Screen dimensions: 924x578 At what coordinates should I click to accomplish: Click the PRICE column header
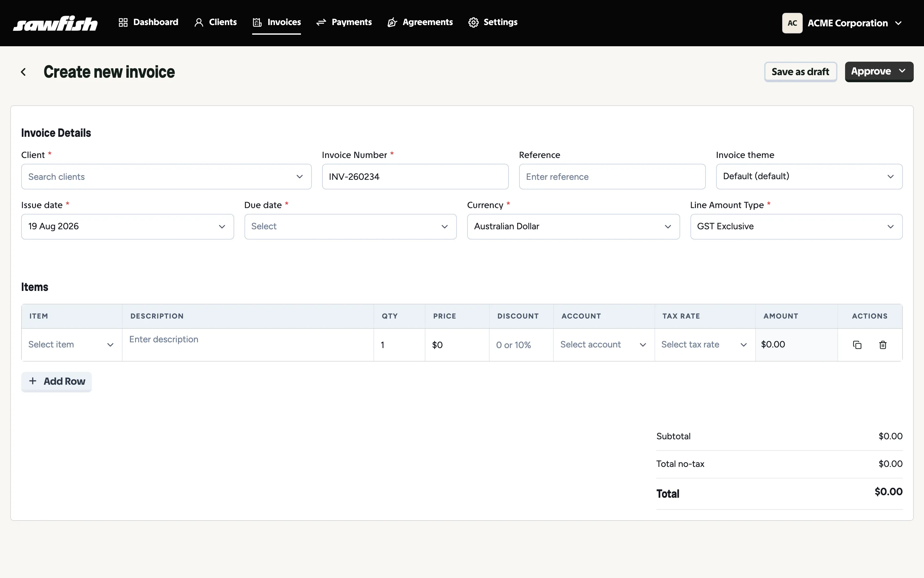(x=444, y=316)
